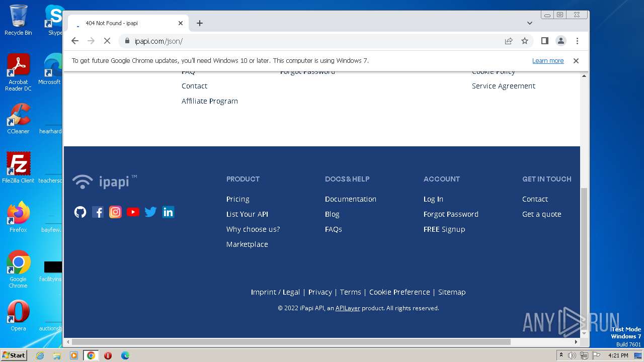The width and height of the screenshot is (644, 362).
Task: Open the Recycle Bin desktop icon
Action: tap(18, 20)
